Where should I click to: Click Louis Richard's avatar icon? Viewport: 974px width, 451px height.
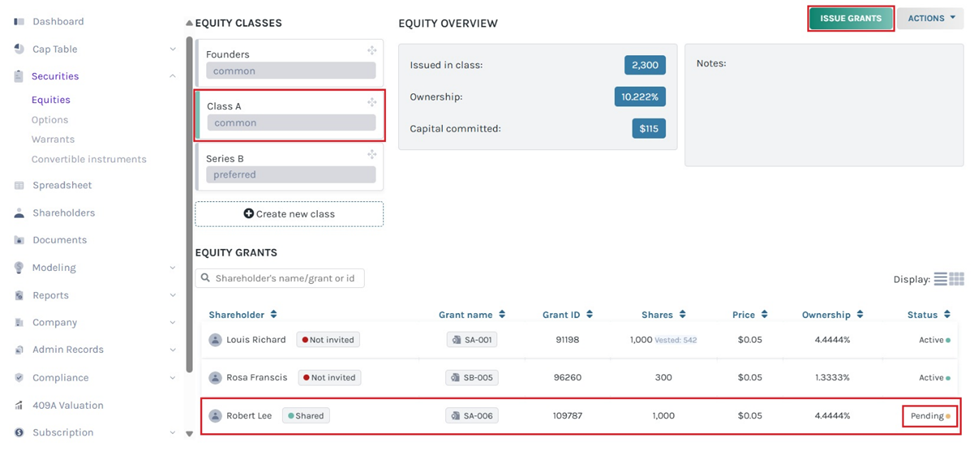coord(215,340)
